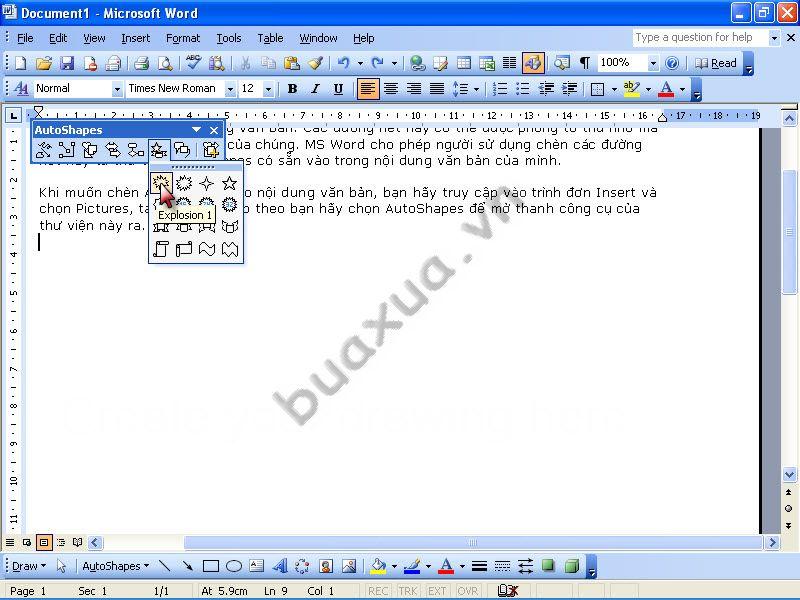Screen dimensions: 800x600
Task: Click the Read layout button
Action: [x=716, y=63]
